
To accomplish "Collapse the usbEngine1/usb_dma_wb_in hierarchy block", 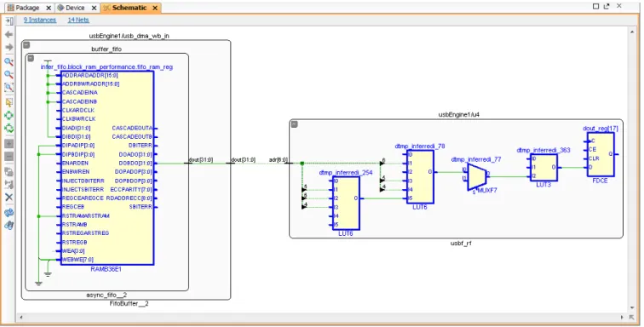I will click(26, 45).
